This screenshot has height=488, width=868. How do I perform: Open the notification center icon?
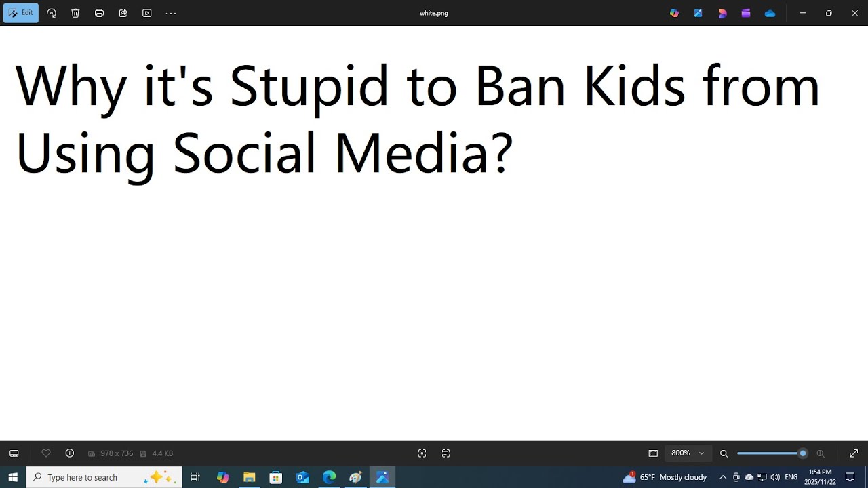[x=850, y=477]
